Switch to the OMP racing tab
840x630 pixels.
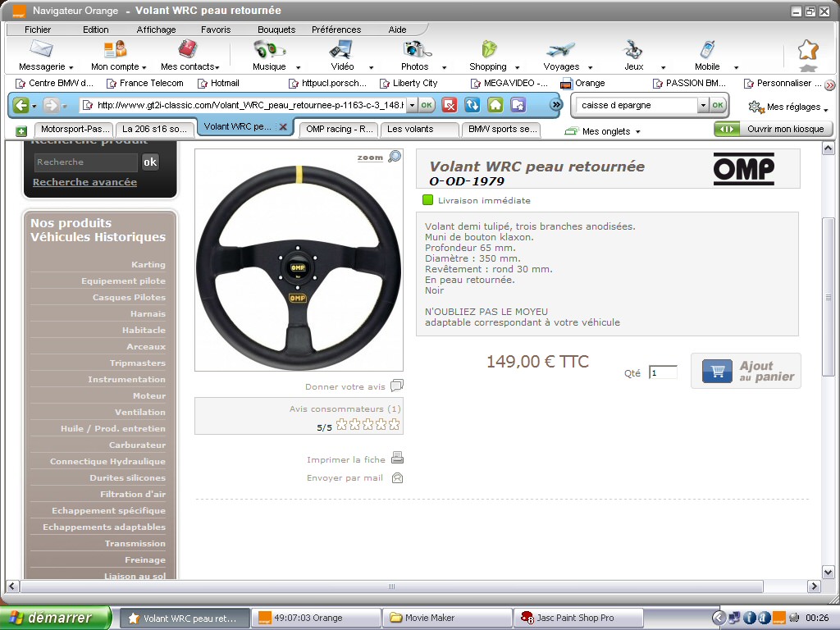pyautogui.click(x=339, y=129)
